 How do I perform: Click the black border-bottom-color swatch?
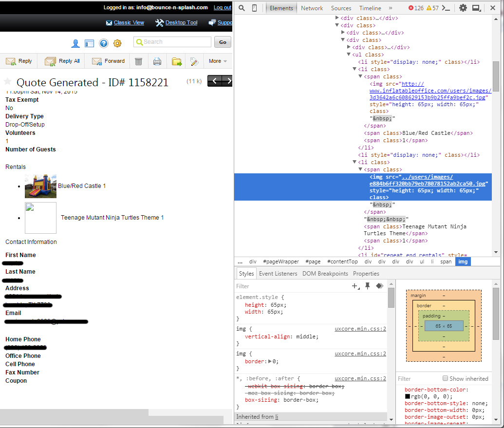click(408, 396)
